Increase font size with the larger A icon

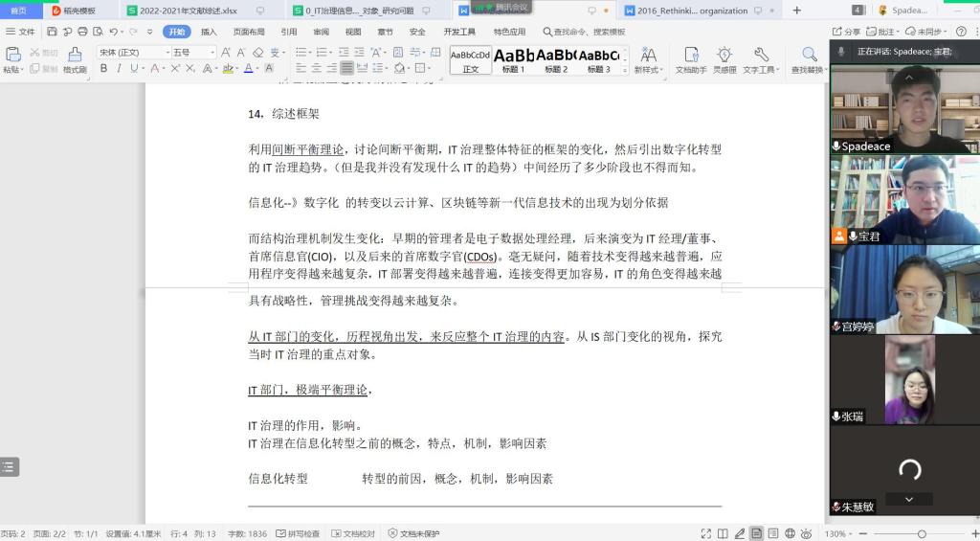coord(226,53)
